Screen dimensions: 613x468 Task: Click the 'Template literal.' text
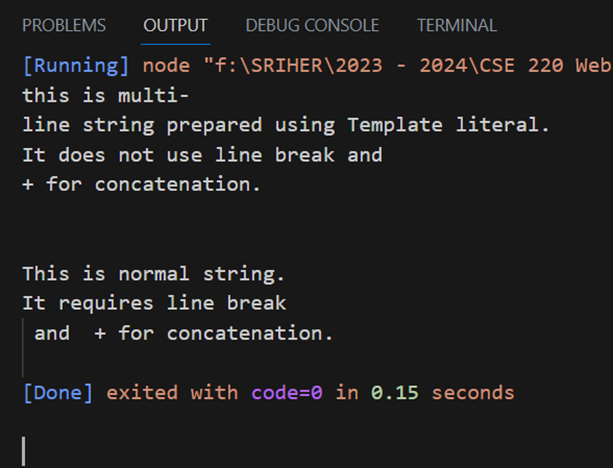pos(448,126)
